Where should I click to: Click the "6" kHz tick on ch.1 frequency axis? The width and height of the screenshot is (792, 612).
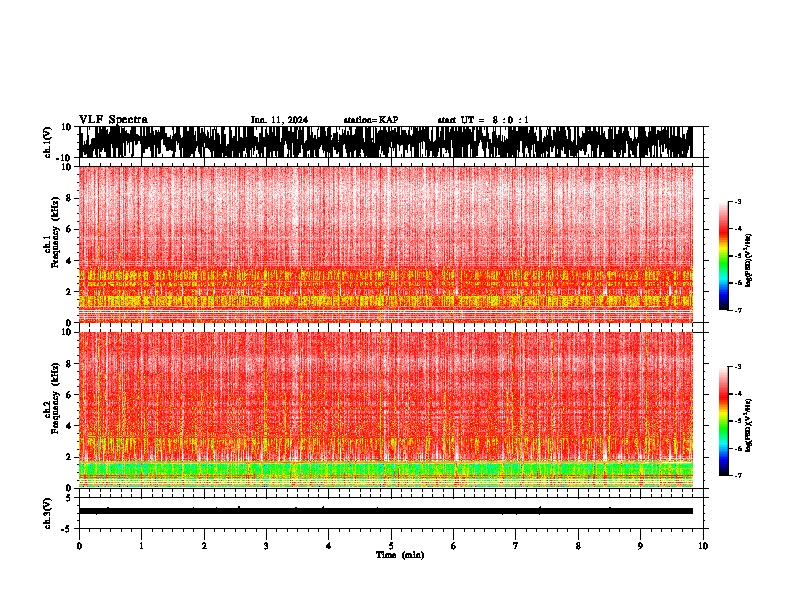click(69, 230)
